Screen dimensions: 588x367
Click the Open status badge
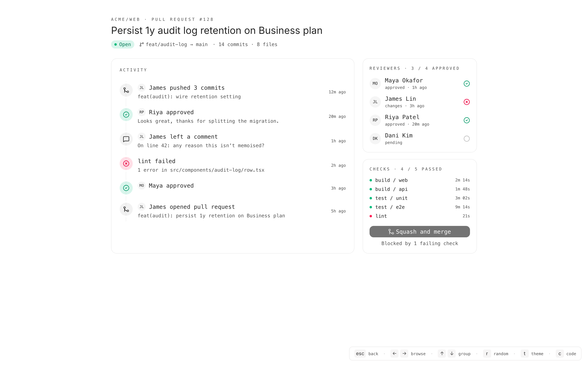click(x=123, y=44)
